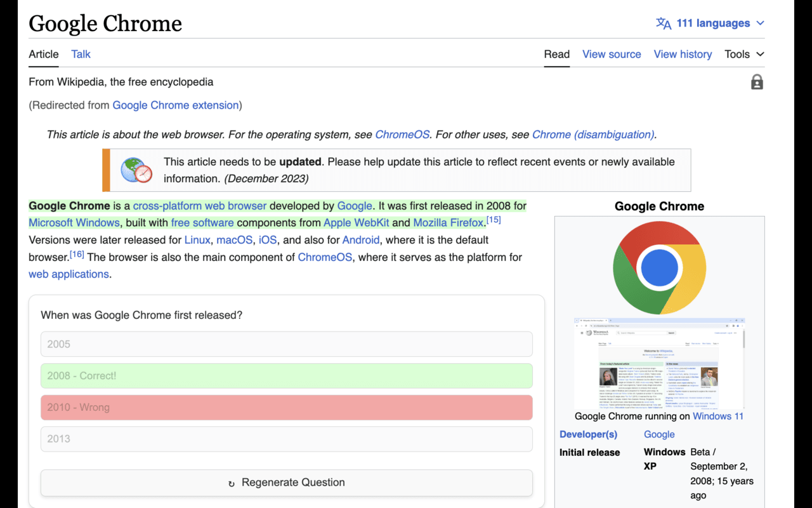
Task: Switch to the Talk tab
Action: (x=81, y=54)
